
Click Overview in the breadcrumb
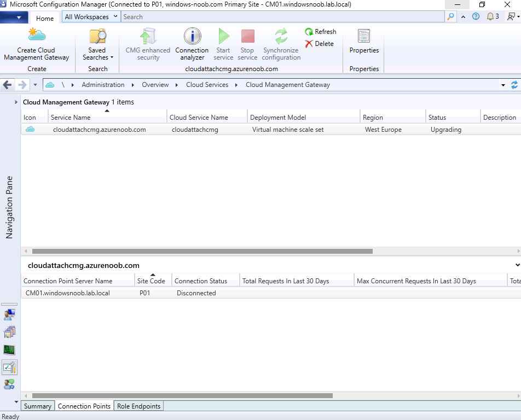[155, 85]
